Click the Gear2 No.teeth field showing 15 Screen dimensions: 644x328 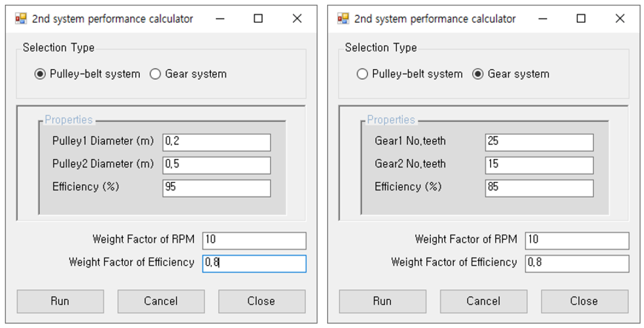[x=539, y=165]
